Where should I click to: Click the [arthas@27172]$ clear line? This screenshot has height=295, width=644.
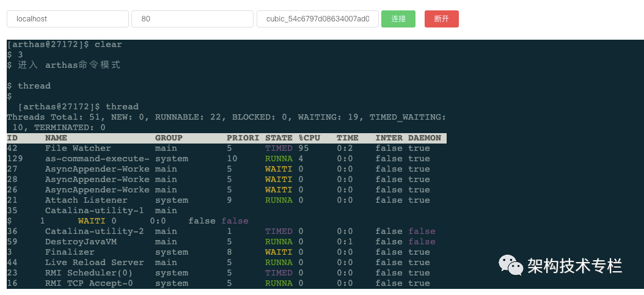[x=65, y=45]
